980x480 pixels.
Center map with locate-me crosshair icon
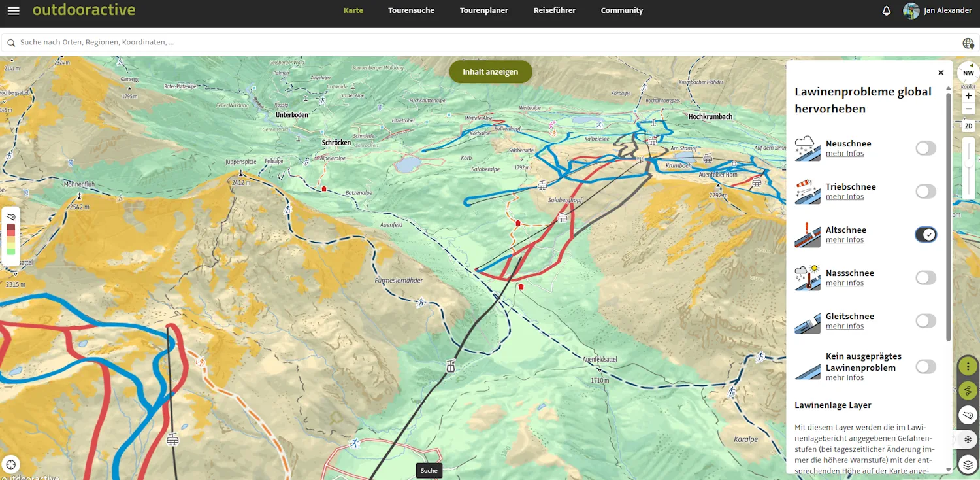click(x=10, y=465)
